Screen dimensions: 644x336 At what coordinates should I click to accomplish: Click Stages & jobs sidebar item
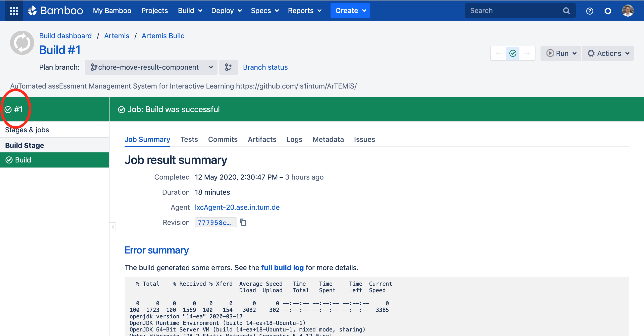(x=27, y=130)
